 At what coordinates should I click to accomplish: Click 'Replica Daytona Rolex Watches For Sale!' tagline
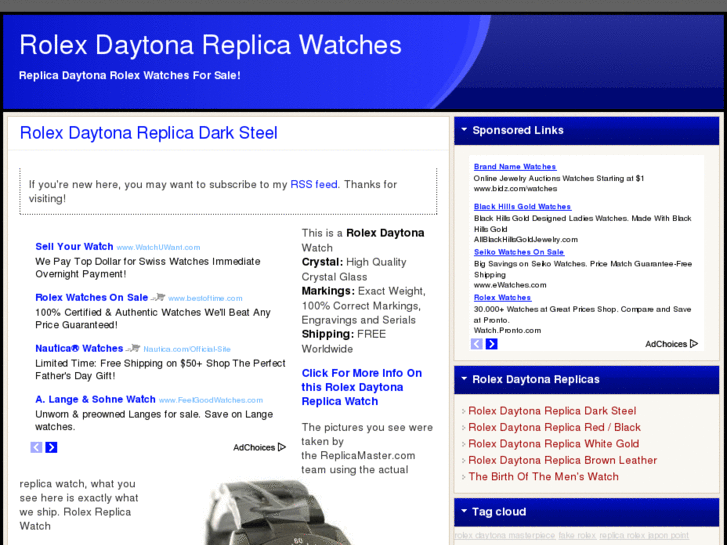pos(129,75)
